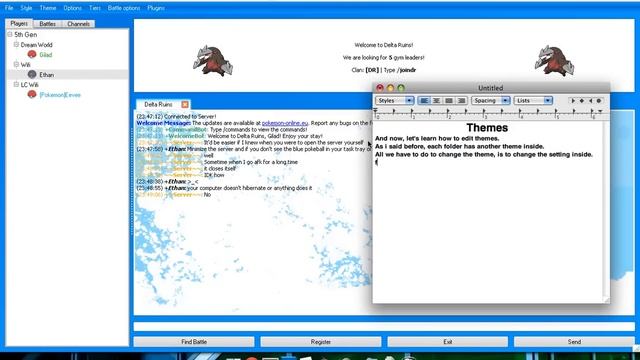Click the Welcome to Delta Ruins! banner text
Image resolution: width=640 pixels, height=360 pixels.
click(384, 45)
